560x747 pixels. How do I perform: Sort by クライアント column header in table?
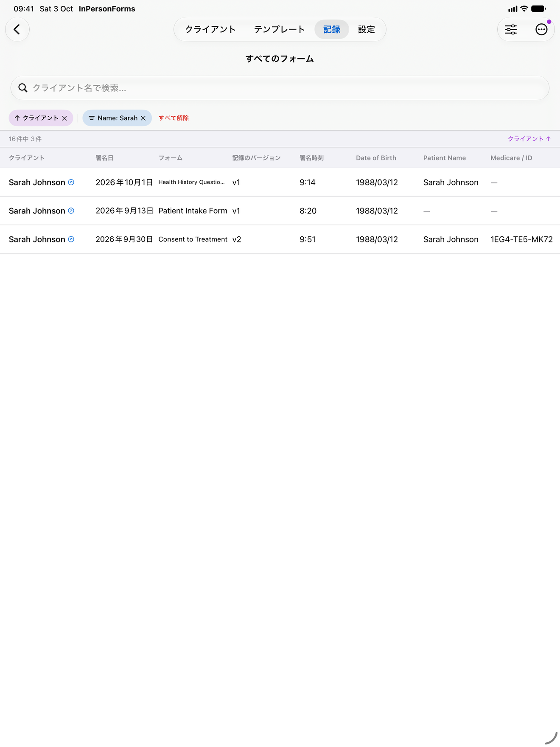tap(27, 158)
